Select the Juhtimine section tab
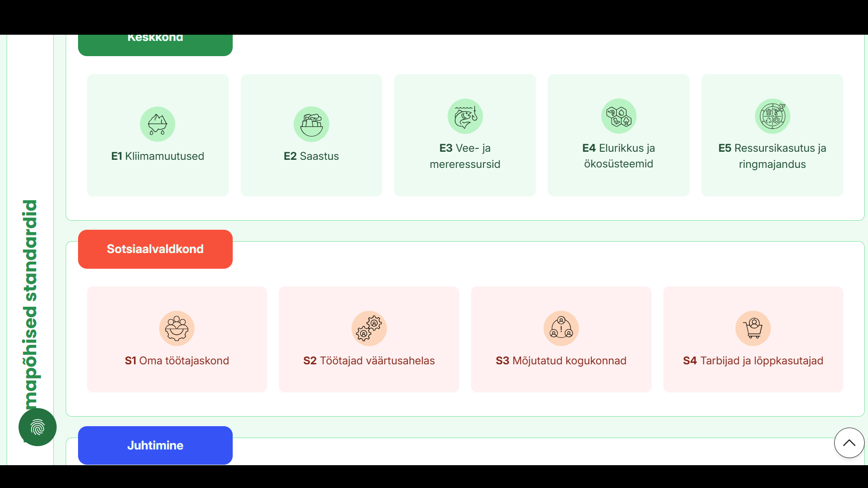868x488 pixels. [x=155, y=445]
